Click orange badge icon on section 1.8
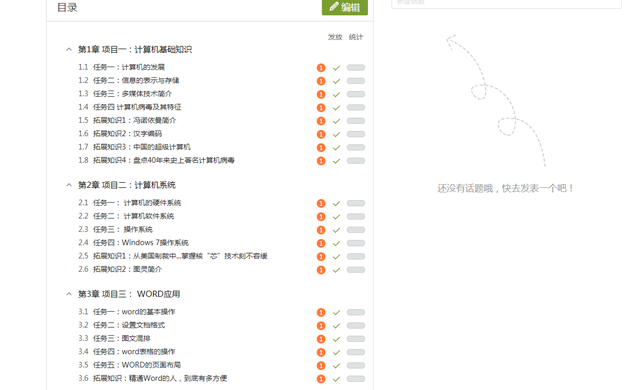This screenshot has width=631, height=390. click(321, 161)
